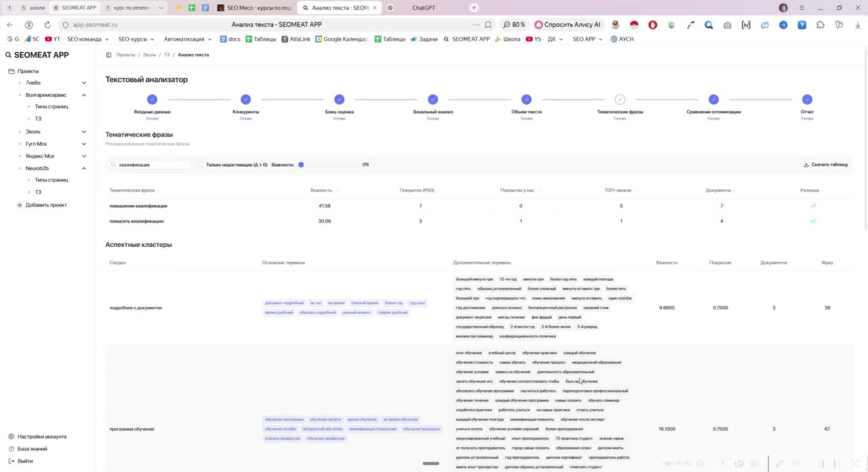Click the Выйти logout icon
This screenshot has width=868, height=472.
11,461
